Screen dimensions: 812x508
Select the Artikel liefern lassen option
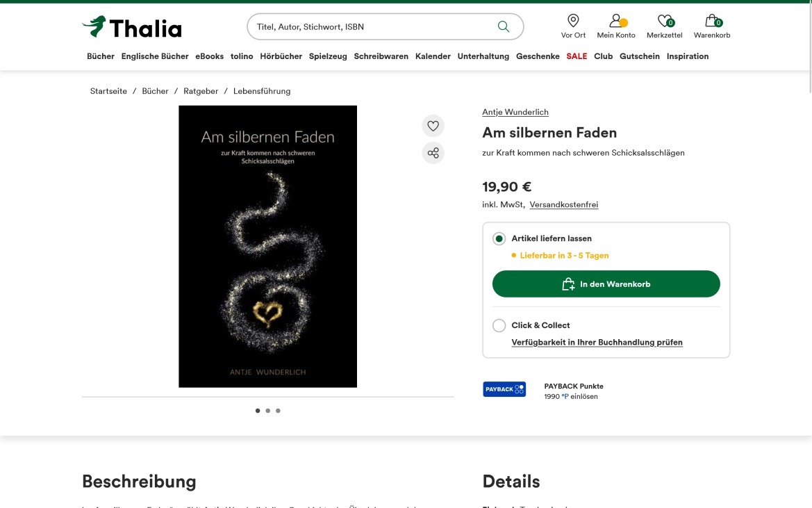[499, 238]
